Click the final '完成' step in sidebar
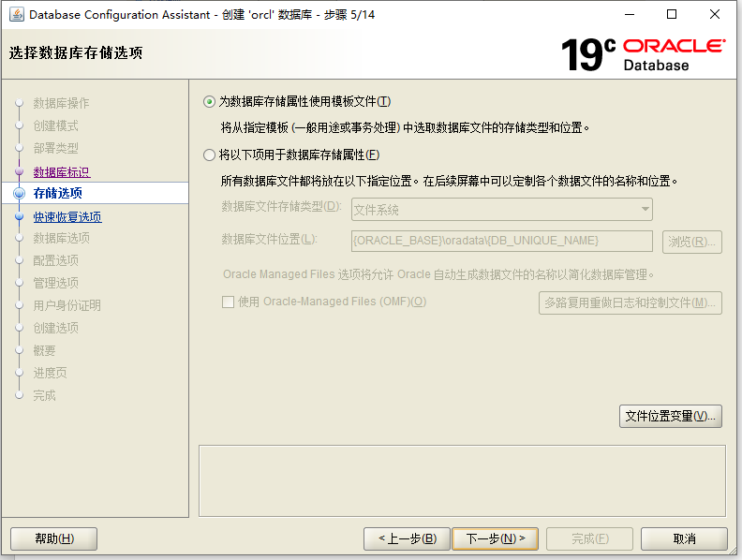 click(44, 395)
